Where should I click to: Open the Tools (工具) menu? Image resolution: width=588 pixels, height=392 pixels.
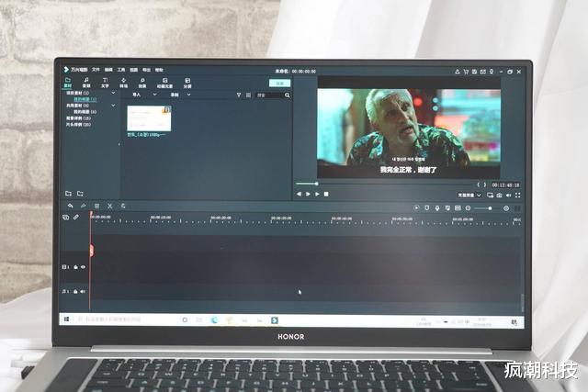point(121,70)
